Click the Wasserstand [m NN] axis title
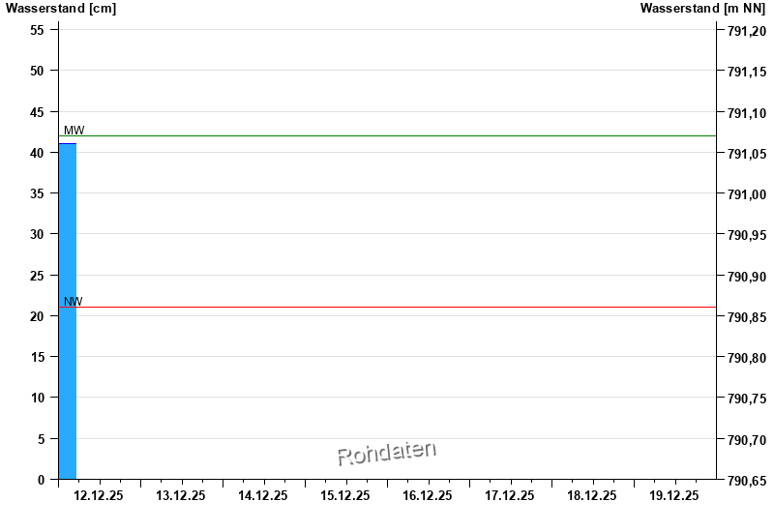 click(702, 9)
